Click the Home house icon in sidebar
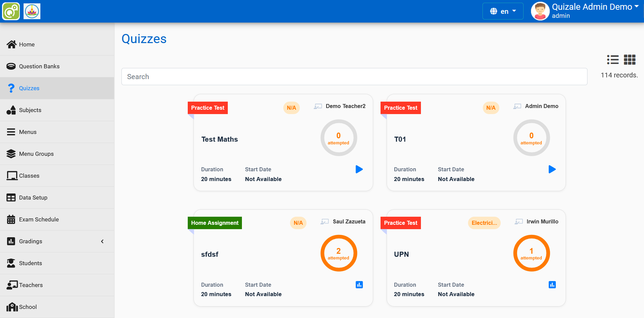 (x=11, y=44)
